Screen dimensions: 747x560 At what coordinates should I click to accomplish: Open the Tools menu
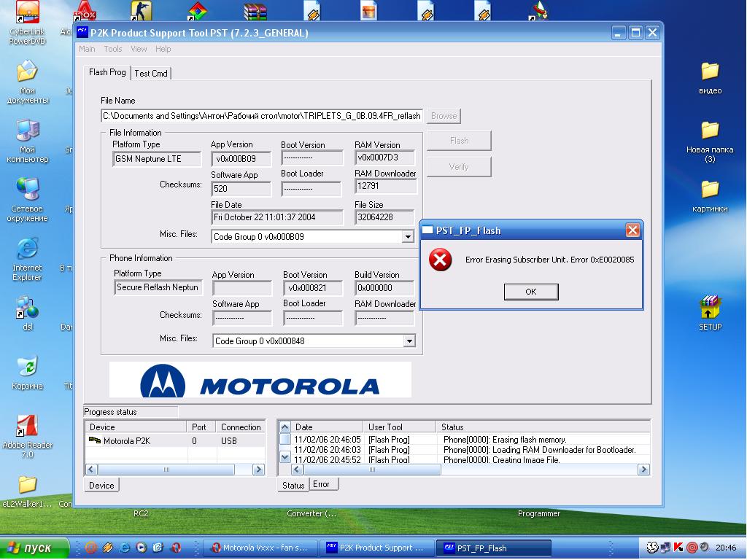(113, 49)
